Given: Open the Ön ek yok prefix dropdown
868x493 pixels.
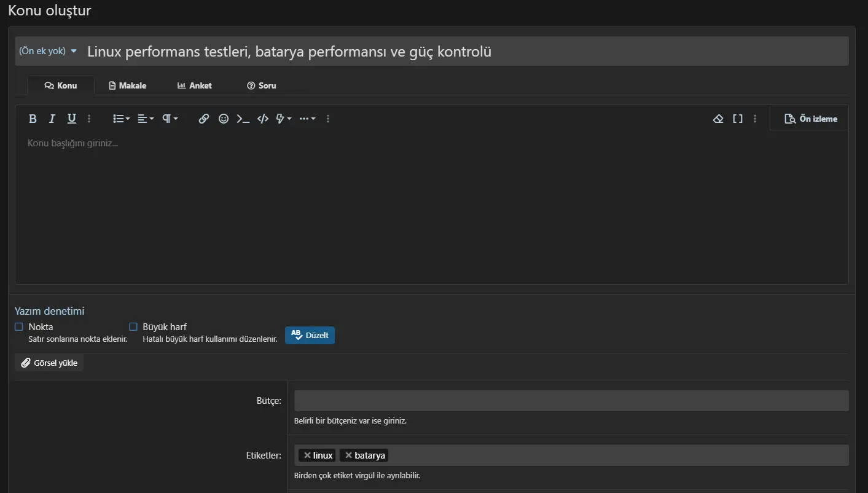Looking at the screenshot, I should click(x=48, y=51).
